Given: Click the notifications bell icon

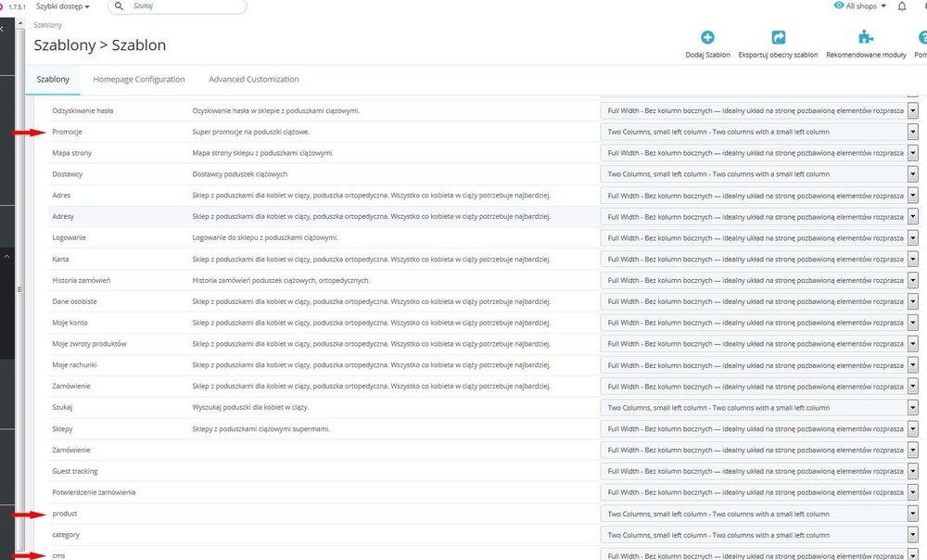Looking at the screenshot, I should click(x=902, y=6).
